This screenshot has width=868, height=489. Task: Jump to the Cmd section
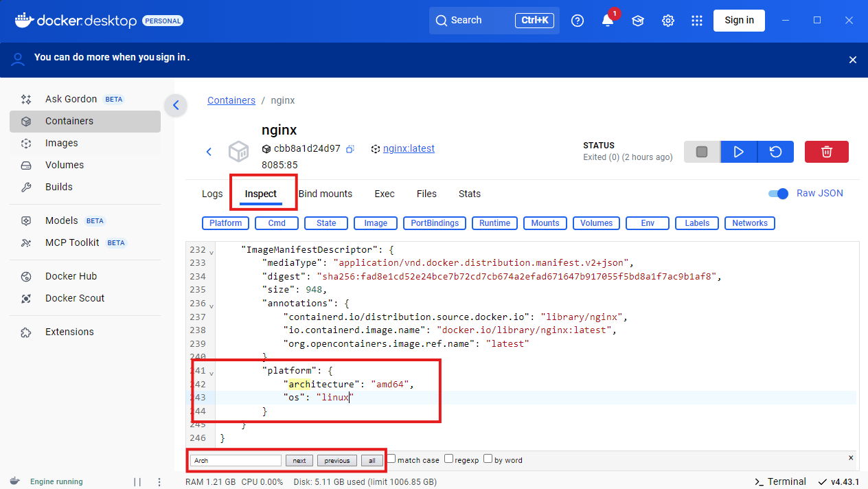tap(277, 223)
